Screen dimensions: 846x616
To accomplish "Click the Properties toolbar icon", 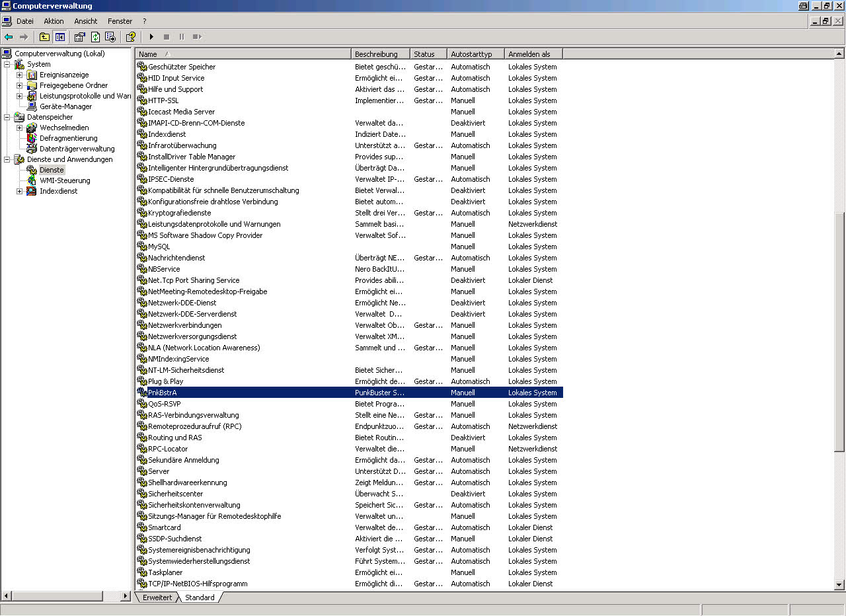I will pos(80,37).
